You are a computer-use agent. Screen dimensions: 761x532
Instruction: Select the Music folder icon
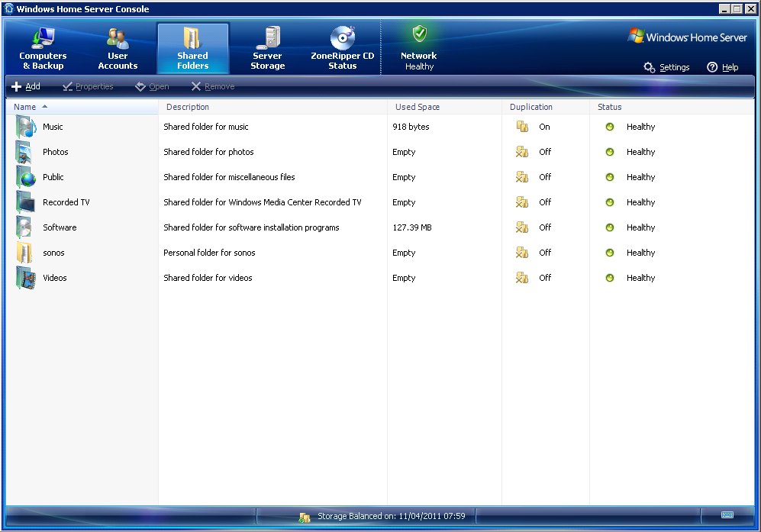[25, 127]
